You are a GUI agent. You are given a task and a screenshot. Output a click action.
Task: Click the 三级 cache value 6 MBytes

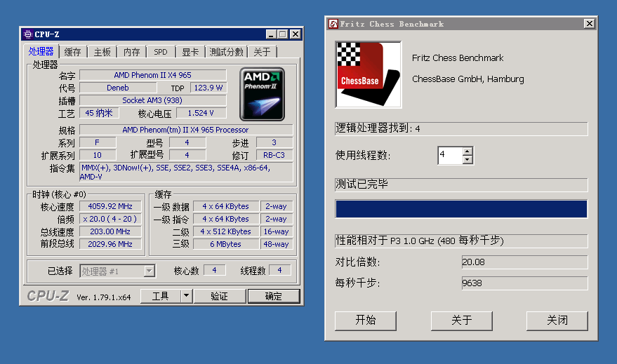pos(226,244)
